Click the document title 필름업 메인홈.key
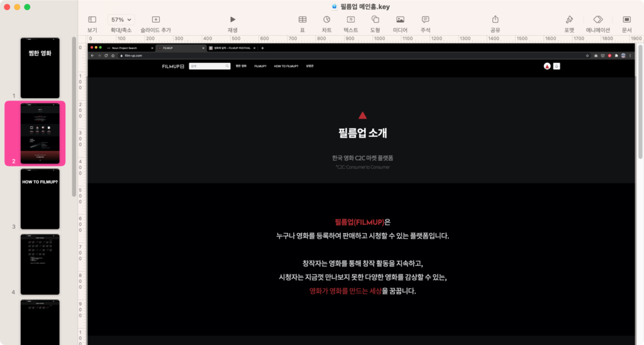Image resolution: width=644 pixels, height=345 pixels. point(365,6)
